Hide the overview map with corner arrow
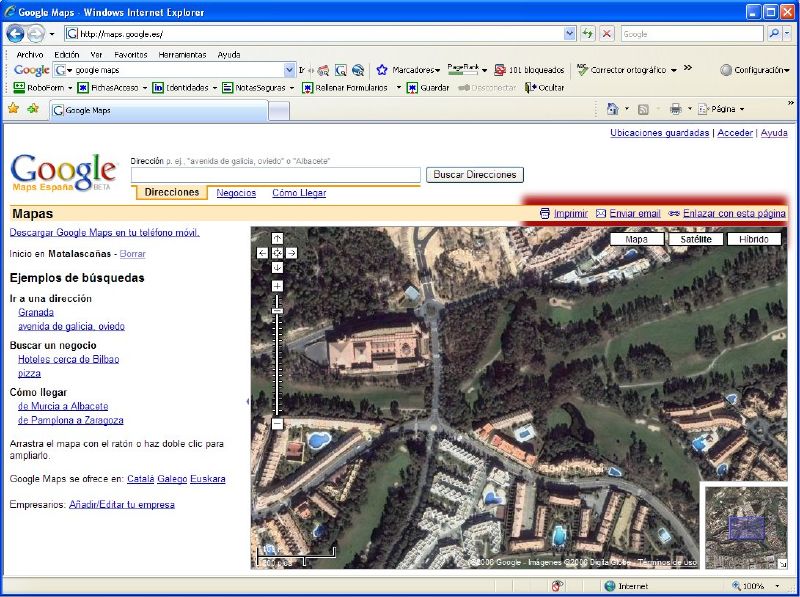The height and width of the screenshot is (597, 800). pos(782,564)
